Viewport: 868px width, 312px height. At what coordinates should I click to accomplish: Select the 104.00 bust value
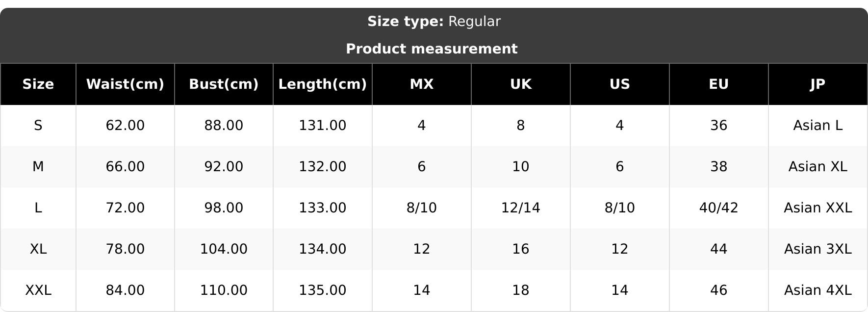coord(224,249)
